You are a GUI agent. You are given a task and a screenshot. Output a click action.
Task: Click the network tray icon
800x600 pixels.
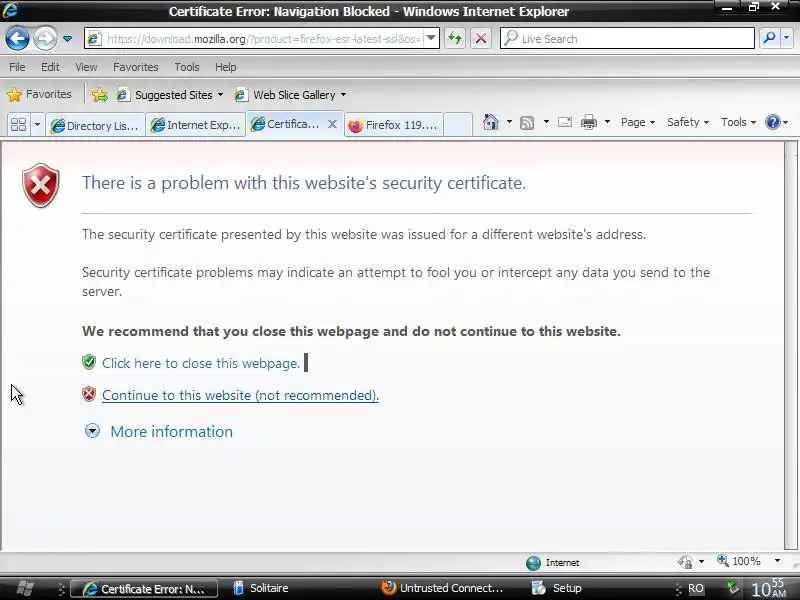[x=733, y=587]
